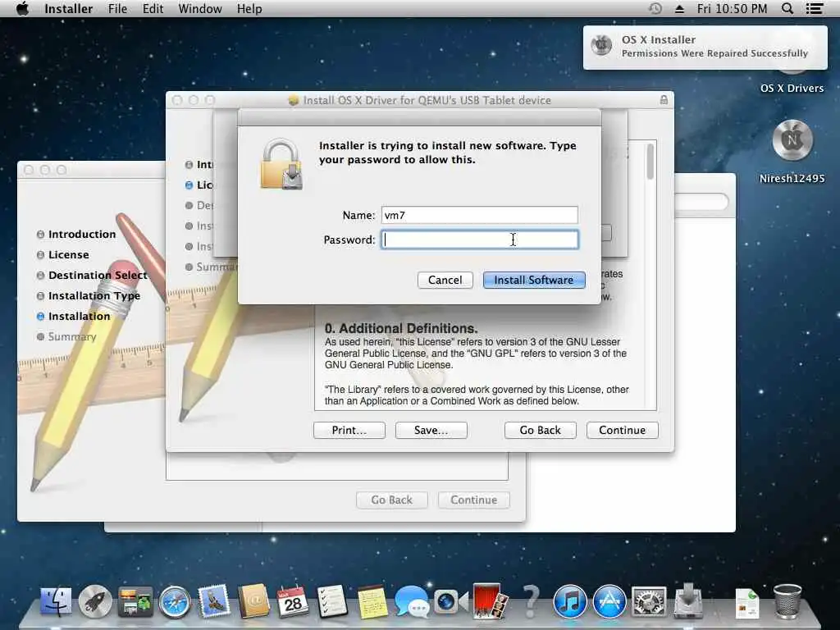Select the OS X Drivers desktop label
The image size is (840, 630).
click(x=792, y=89)
